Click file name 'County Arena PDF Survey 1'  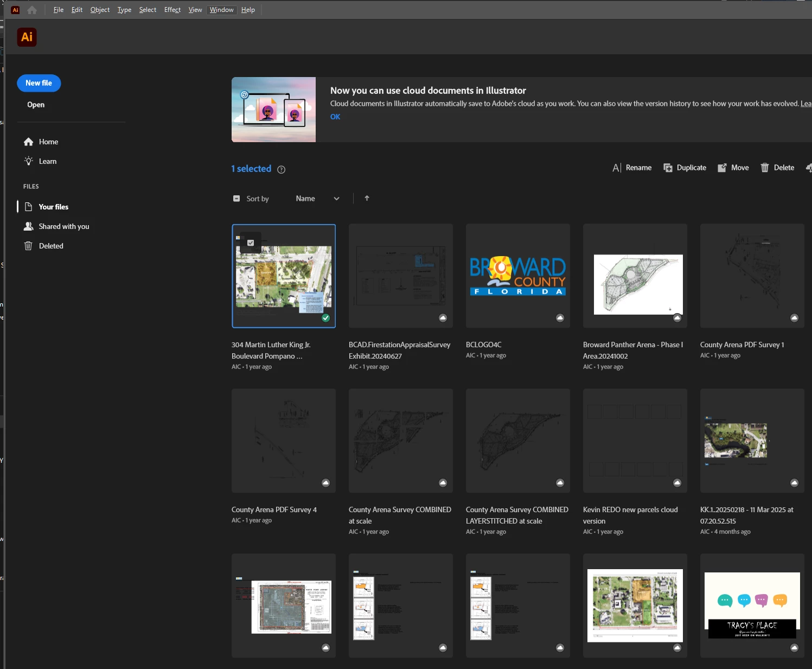tap(742, 345)
